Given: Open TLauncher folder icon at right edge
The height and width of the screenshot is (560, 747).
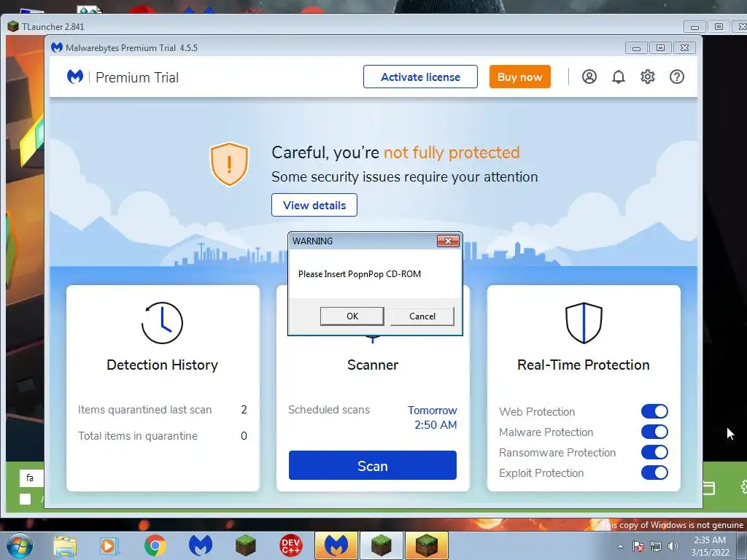Looking at the screenshot, I should pyautogui.click(x=709, y=488).
